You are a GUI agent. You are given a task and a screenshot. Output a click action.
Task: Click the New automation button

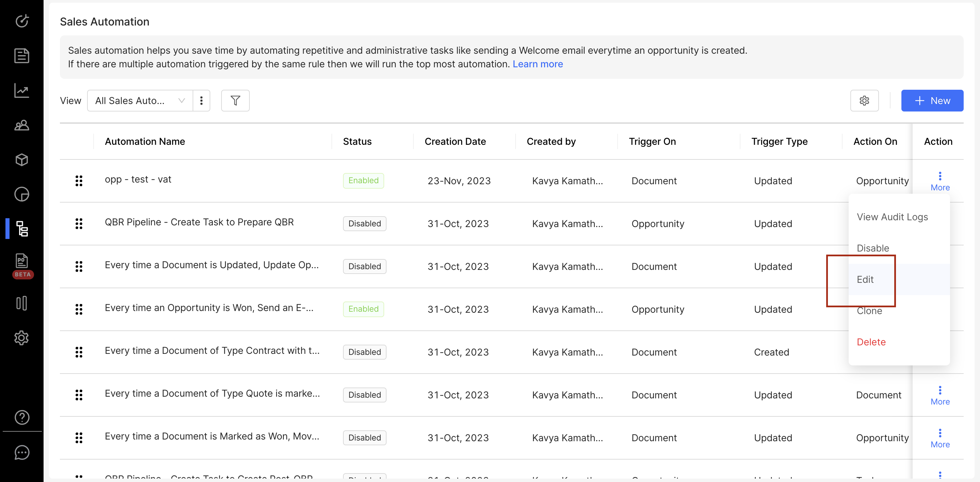pyautogui.click(x=932, y=101)
